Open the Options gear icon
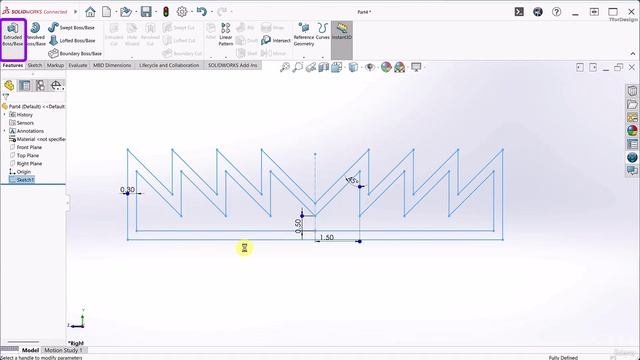 (x=182, y=12)
